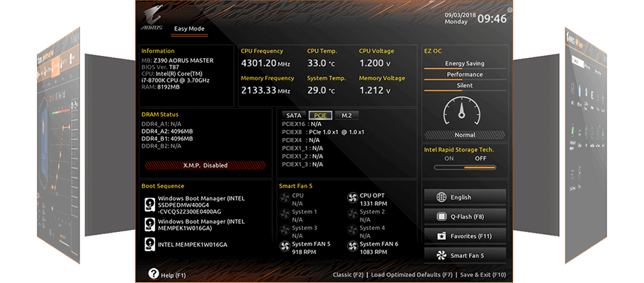This screenshot has width=644, height=283.
Task: Click the Intel Rapid Storage slider track
Action: click(465, 168)
